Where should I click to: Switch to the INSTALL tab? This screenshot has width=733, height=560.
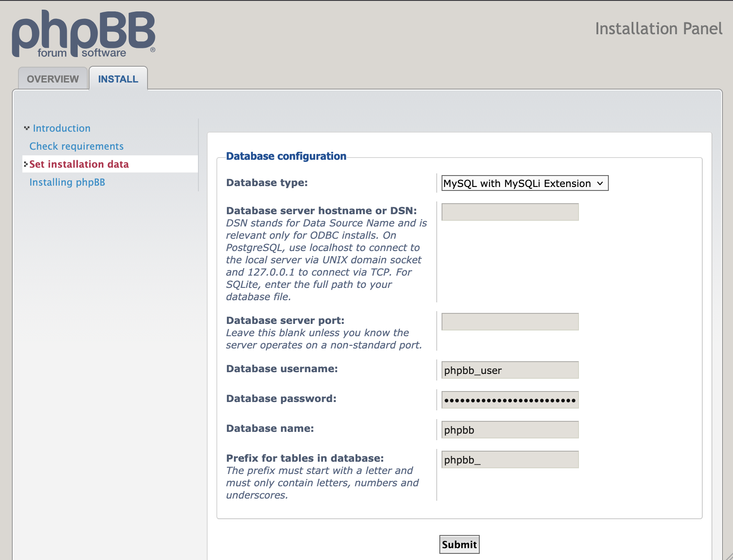pos(118,79)
